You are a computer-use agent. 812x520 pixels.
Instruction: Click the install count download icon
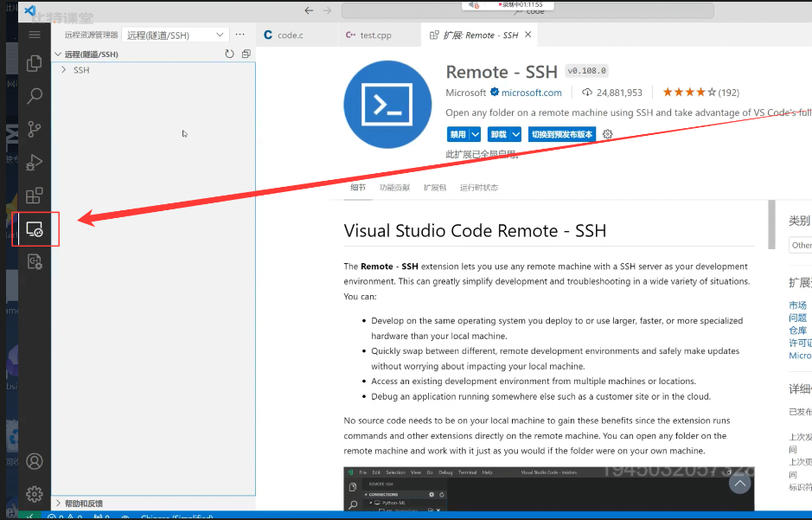point(586,93)
